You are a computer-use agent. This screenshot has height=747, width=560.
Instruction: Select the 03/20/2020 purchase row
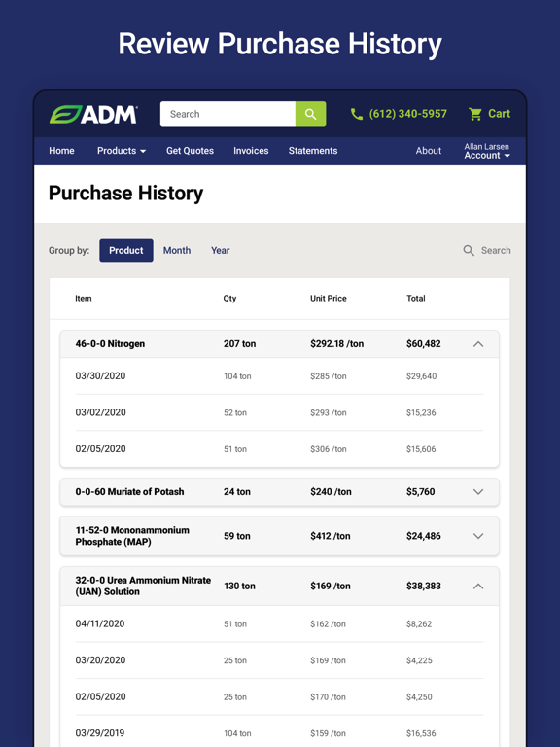point(280,660)
